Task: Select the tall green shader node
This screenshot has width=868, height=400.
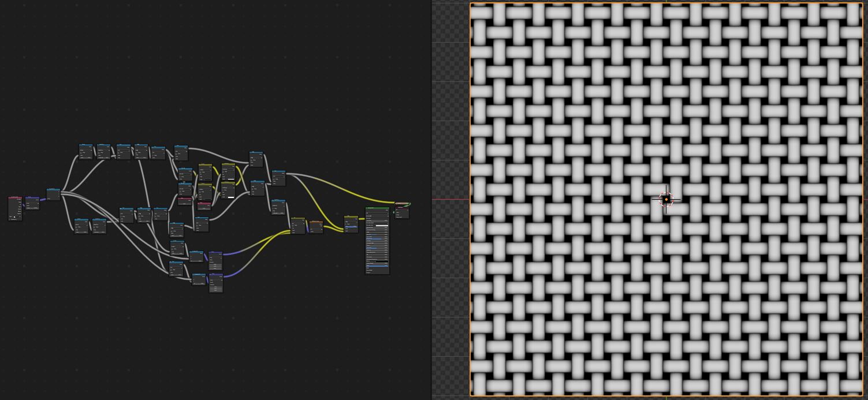Action: coord(378,241)
